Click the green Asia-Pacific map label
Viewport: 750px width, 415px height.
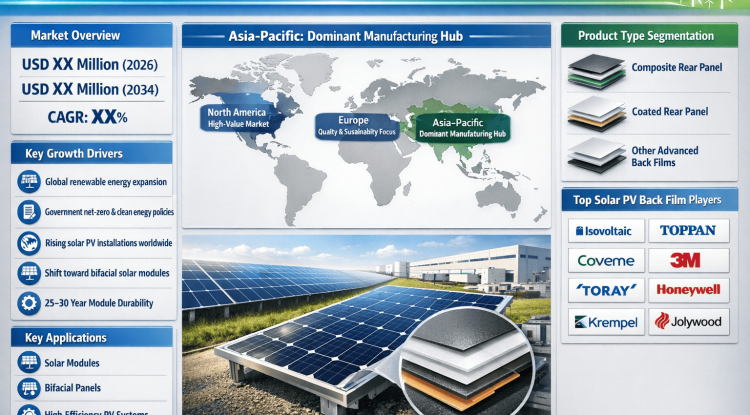[x=462, y=128]
